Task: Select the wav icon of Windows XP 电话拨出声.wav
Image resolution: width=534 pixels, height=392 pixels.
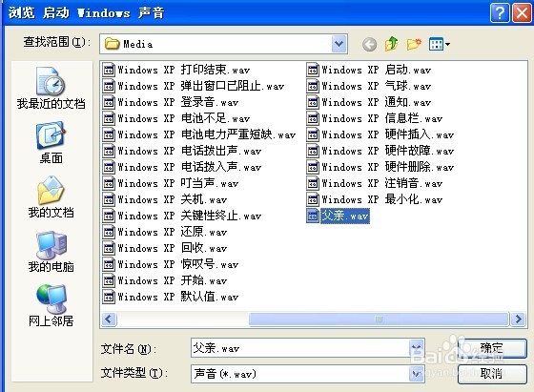Action: (x=109, y=151)
